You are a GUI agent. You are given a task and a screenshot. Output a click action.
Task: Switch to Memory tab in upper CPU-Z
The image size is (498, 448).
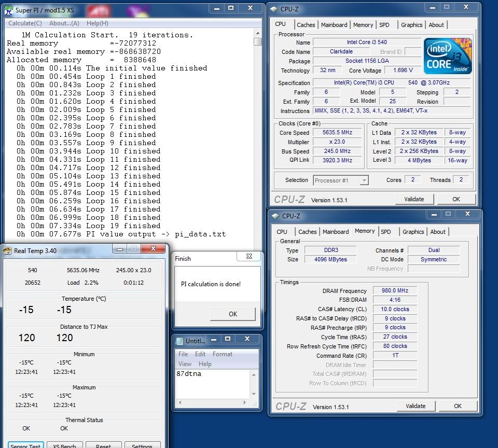click(x=363, y=25)
